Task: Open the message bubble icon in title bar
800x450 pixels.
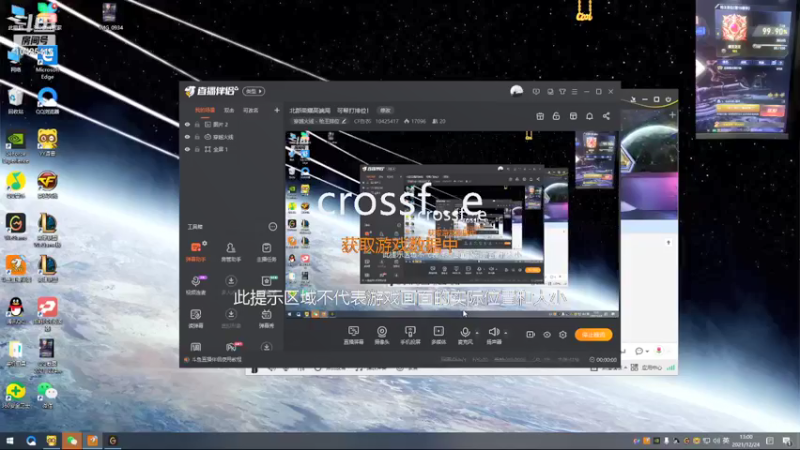Action: 536,92
